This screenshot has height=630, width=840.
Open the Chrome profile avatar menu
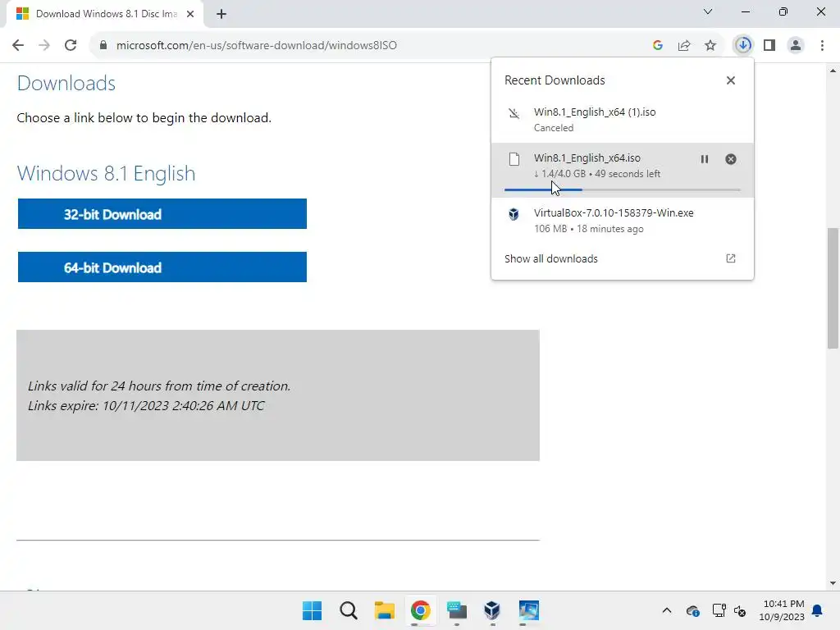pos(796,45)
